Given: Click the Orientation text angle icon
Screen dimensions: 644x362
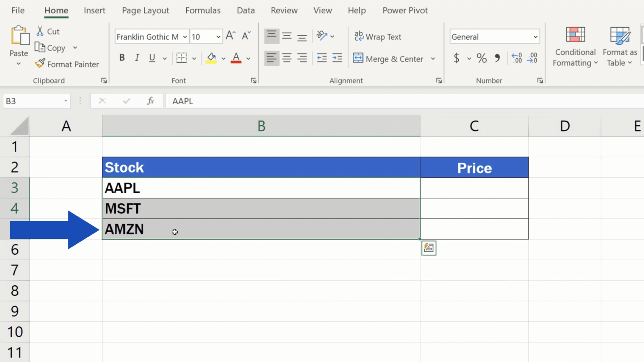Looking at the screenshot, I should coord(322,36).
